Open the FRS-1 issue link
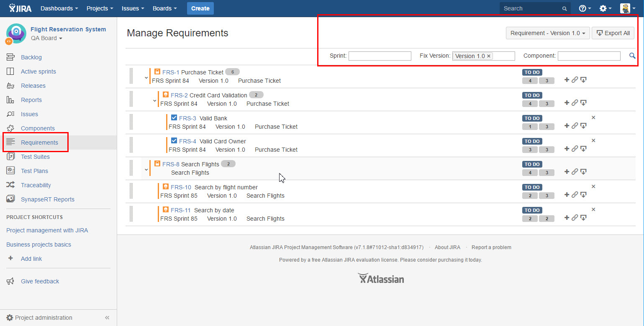Image resolution: width=644 pixels, height=326 pixels. coord(171,72)
